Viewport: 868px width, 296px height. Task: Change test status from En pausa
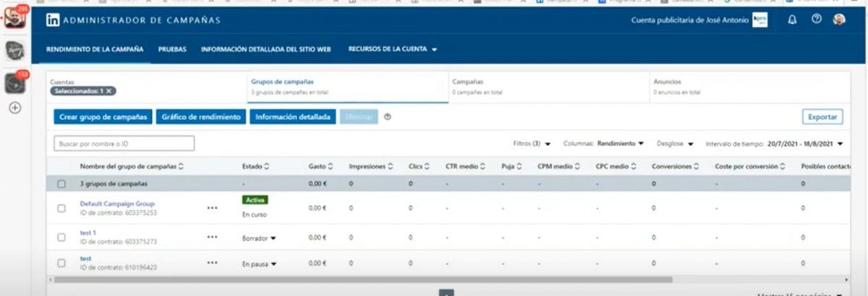(x=259, y=263)
